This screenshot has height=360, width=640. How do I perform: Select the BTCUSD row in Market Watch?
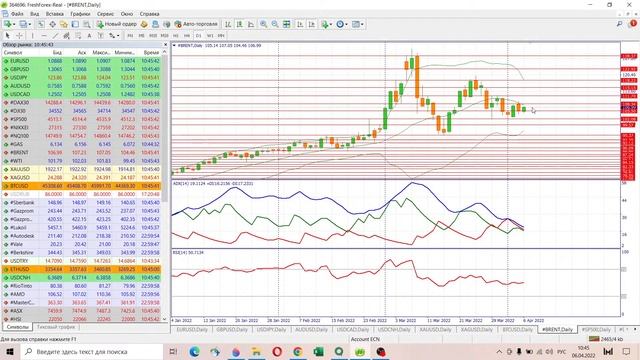pos(82,186)
